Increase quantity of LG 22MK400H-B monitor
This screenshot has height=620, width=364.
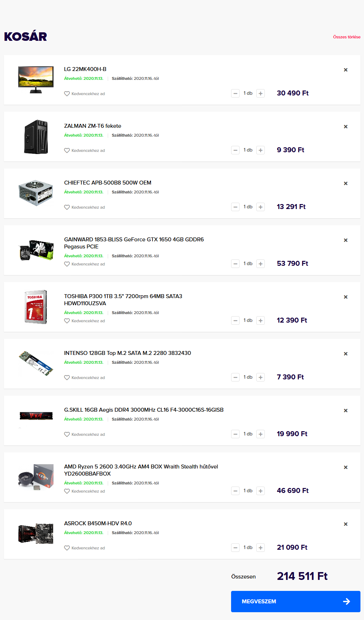click(261, 93)
